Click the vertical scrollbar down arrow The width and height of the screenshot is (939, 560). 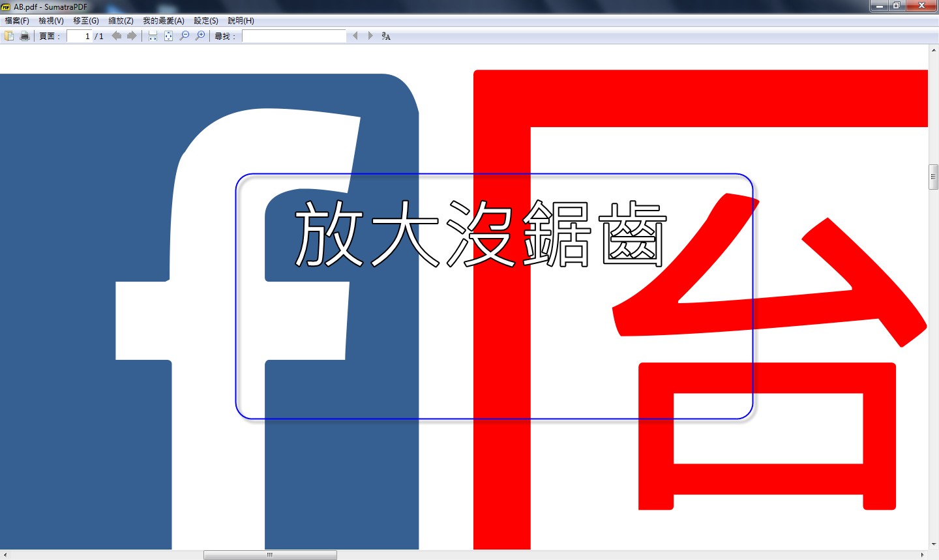click(933, 544)
